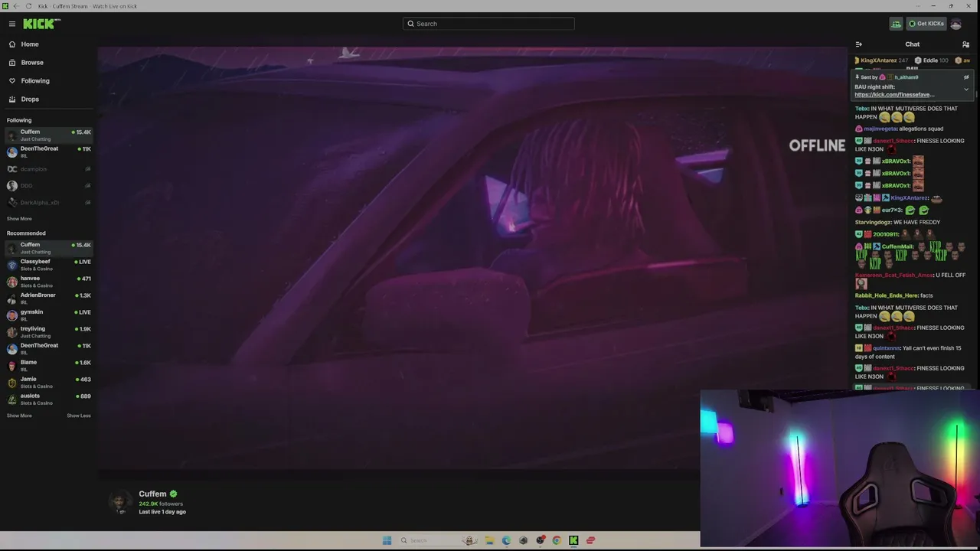Reload the page with the refresh icon
Image resolution: width=980 pixels, height=551 pixels.
point(29,6)
